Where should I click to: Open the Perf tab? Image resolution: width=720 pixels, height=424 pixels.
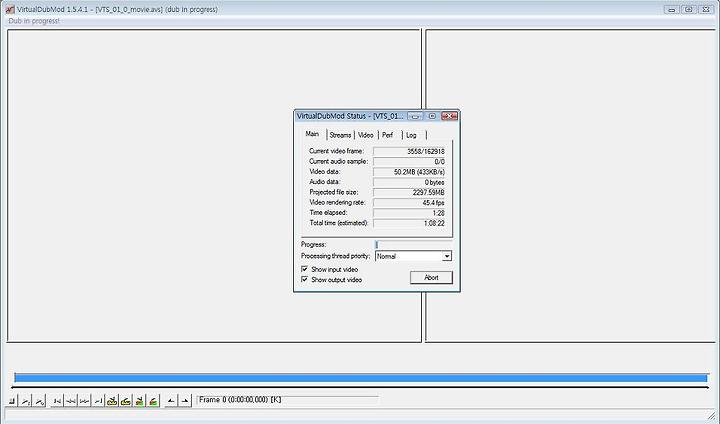(388, 135)
